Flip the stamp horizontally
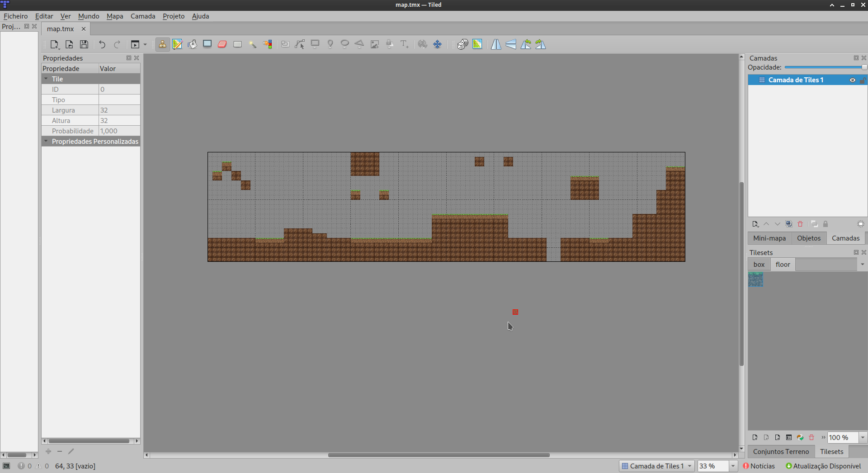 [x=496, y=44]
